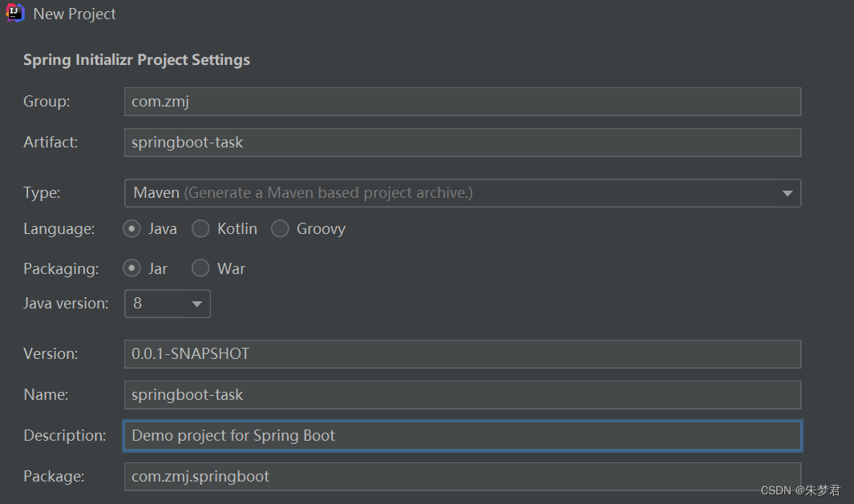Screen dimensions: 854x504
Task: Click the Version field 0.0.1-SNAPSHOT
Action: pyautogui.click(x=462, y=353)
